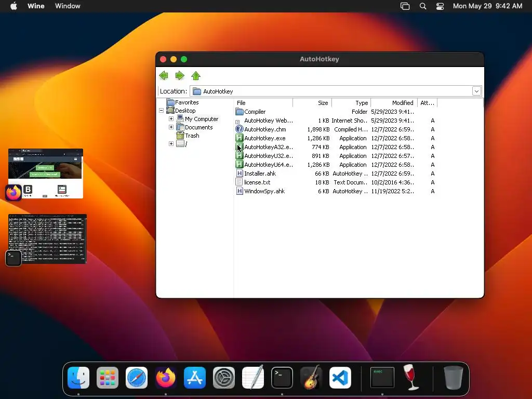Open Terminal from the Dock

[x=282, y=378]
